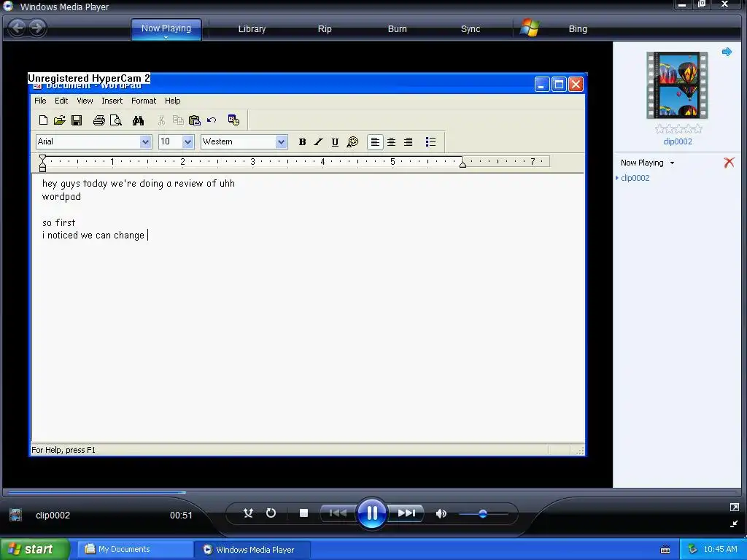Click the New document icon in WordPad
747x560 pixels.
(43, 120)
